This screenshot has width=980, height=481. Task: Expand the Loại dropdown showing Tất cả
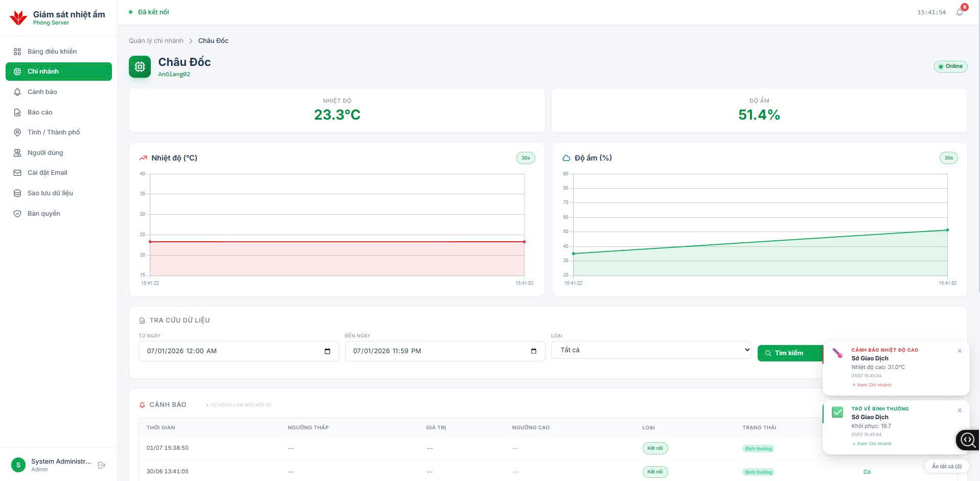click(x=651, y=350)
